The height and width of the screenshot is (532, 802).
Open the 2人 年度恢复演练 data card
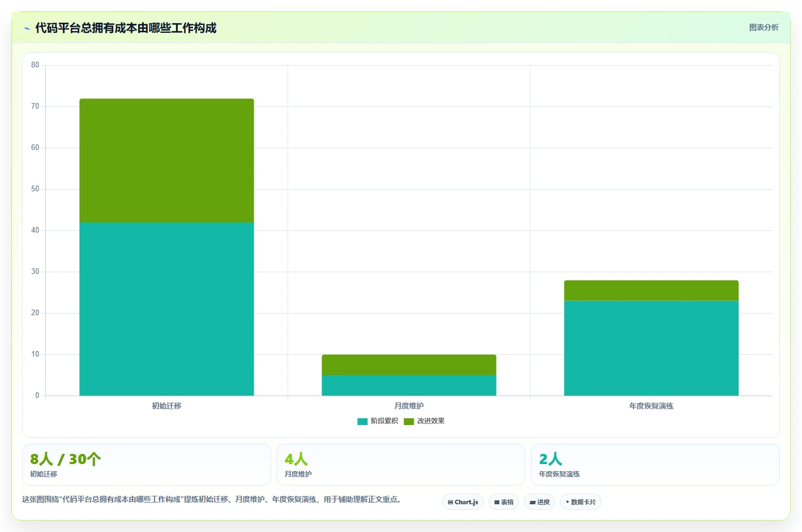655,465
